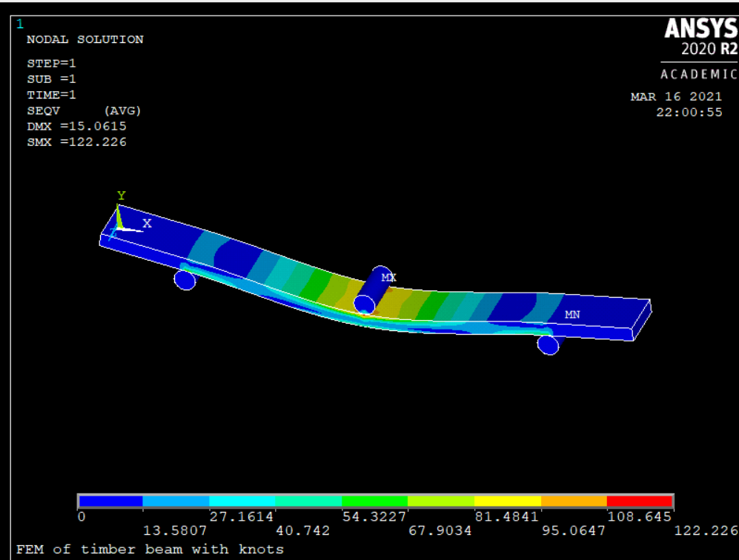
Task: Click the legend value 108.645
Action: (x=640, y=517)
